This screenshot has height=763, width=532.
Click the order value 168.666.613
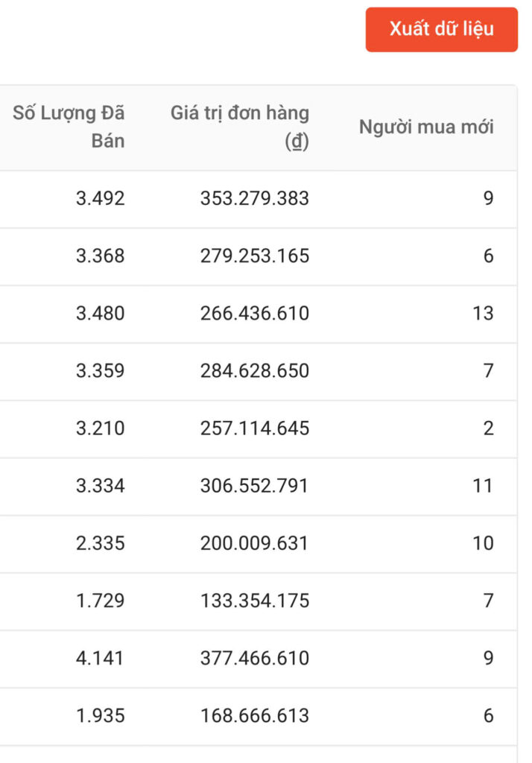pyautogui.click(x=256, y=716)
